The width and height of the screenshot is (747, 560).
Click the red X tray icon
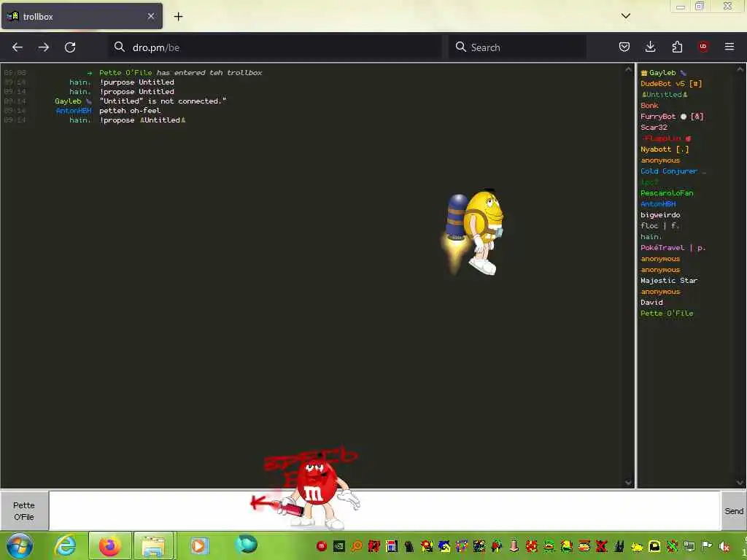602,546
